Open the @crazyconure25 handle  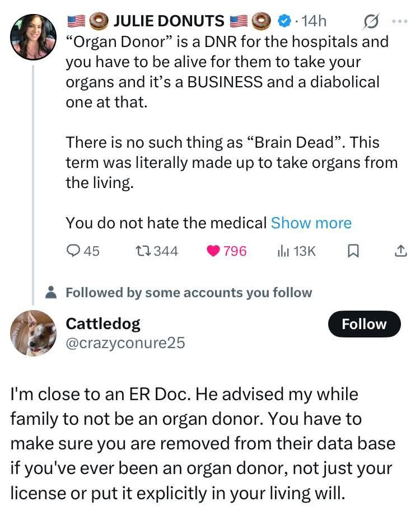(x=125, y=343)
